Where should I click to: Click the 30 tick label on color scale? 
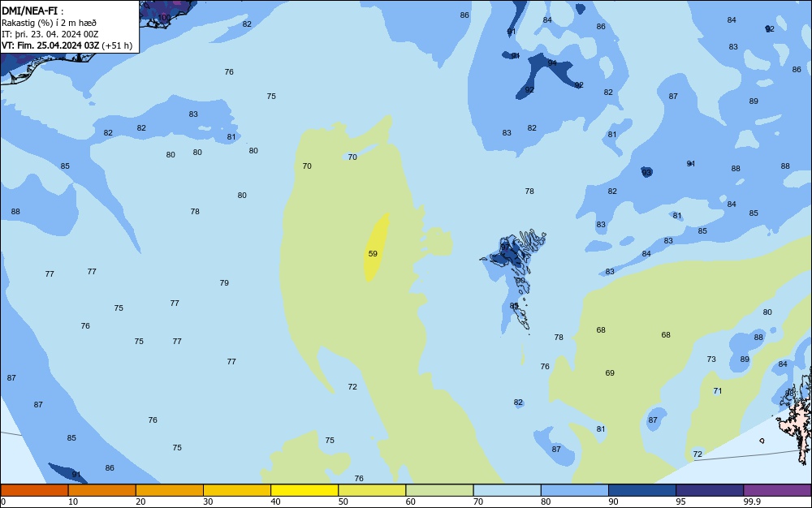pyautogui.click(x=208, y=502)
